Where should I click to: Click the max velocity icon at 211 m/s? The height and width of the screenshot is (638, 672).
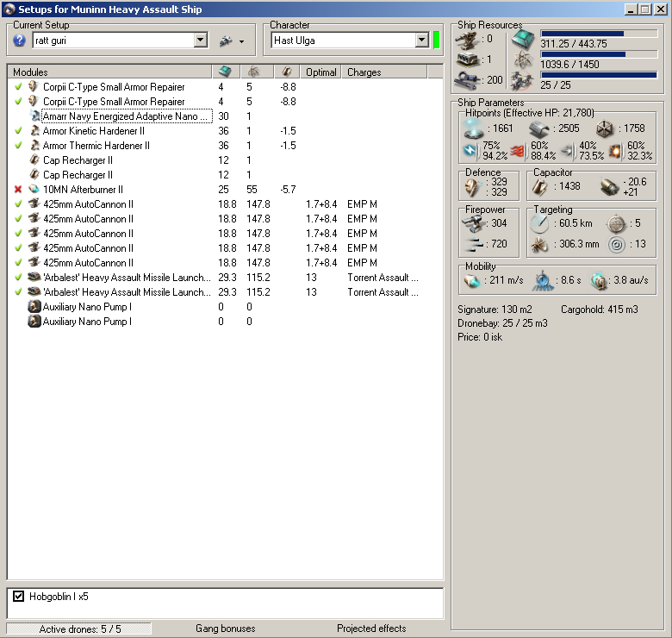tap(472, 281)
